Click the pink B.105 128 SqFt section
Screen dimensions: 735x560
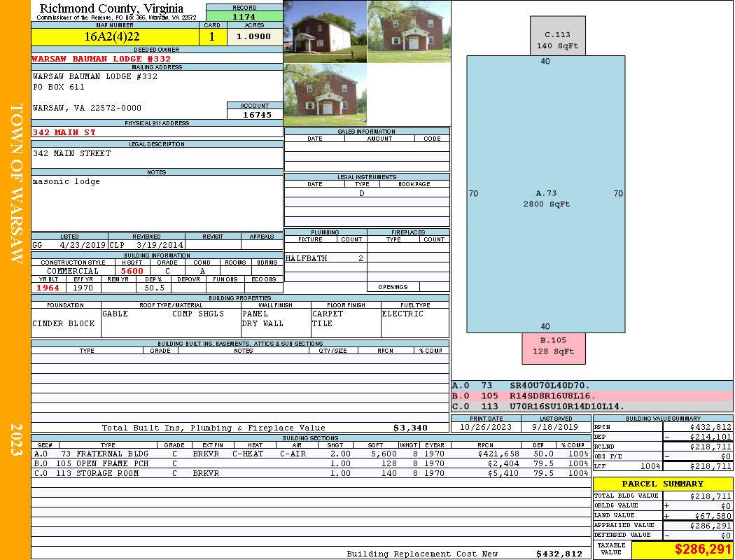(554, 348)
